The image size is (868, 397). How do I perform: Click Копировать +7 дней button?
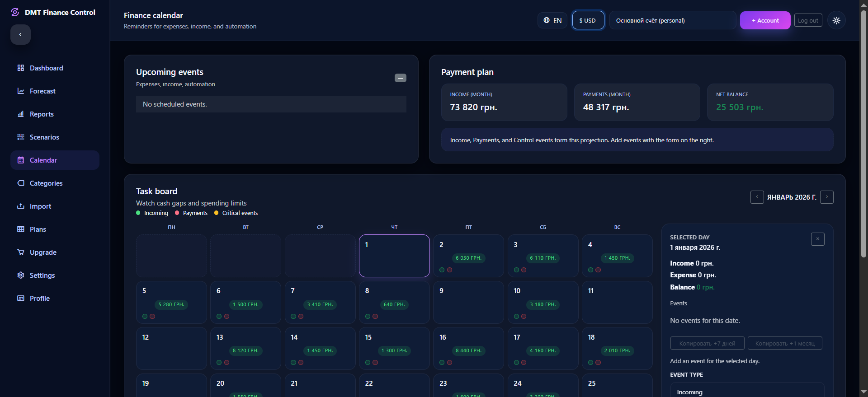coord(708,343)
